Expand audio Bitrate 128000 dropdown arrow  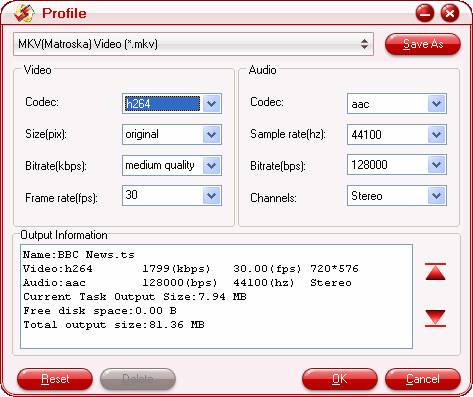click(x=436, y=165)
